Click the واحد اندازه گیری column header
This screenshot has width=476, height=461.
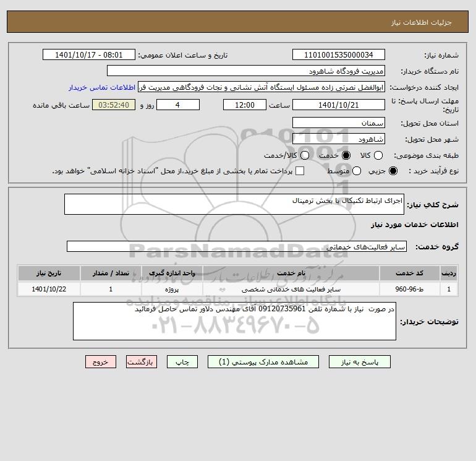172,273
